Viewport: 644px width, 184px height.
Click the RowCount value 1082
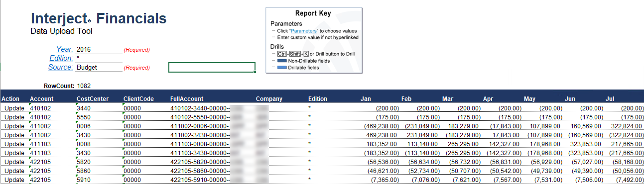tap(84, 86)
